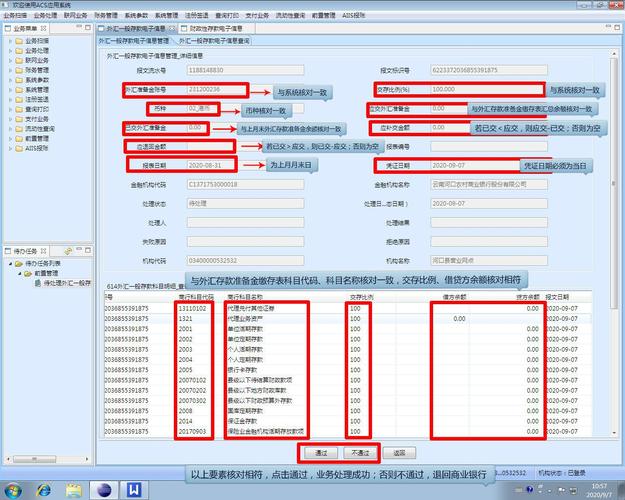This screenshot has height=500, width=625.
Task: Minimize the editor area
Action: pyautogui.click(x=608, y=27)
